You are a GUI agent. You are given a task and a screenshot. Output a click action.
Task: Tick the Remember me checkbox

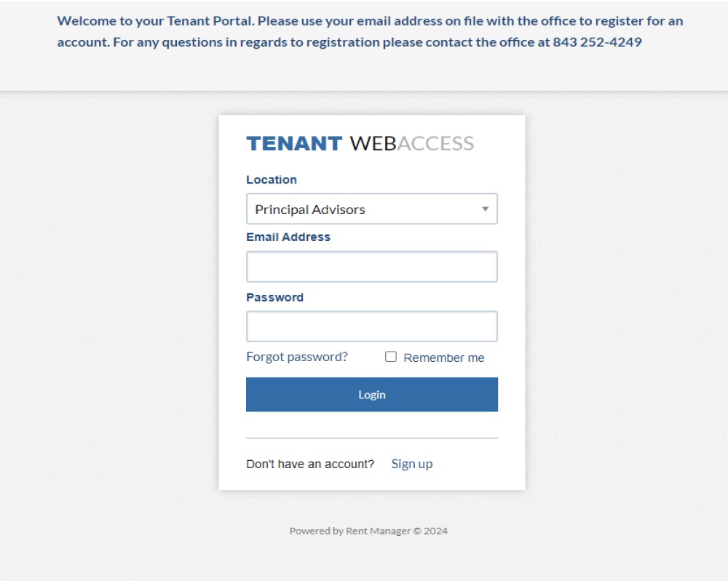(x=391, y=357)
